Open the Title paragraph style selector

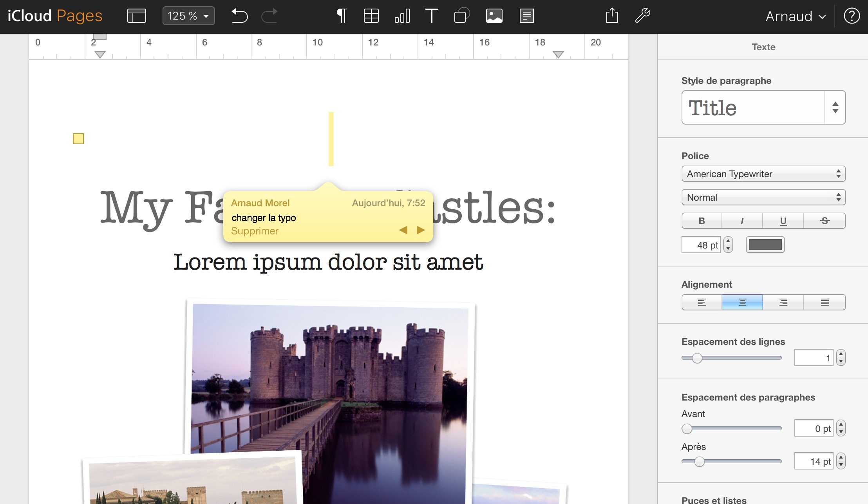click(763, 107)
